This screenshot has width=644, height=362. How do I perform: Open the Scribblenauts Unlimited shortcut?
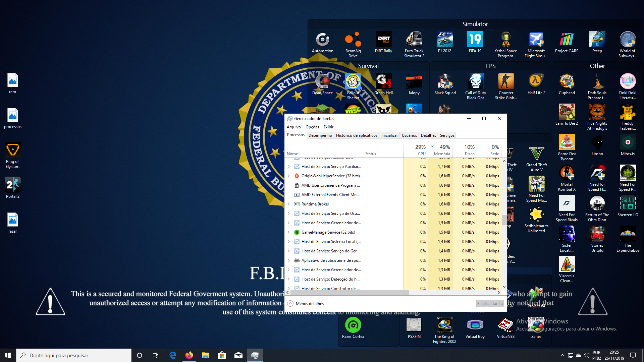coord(536,220)
